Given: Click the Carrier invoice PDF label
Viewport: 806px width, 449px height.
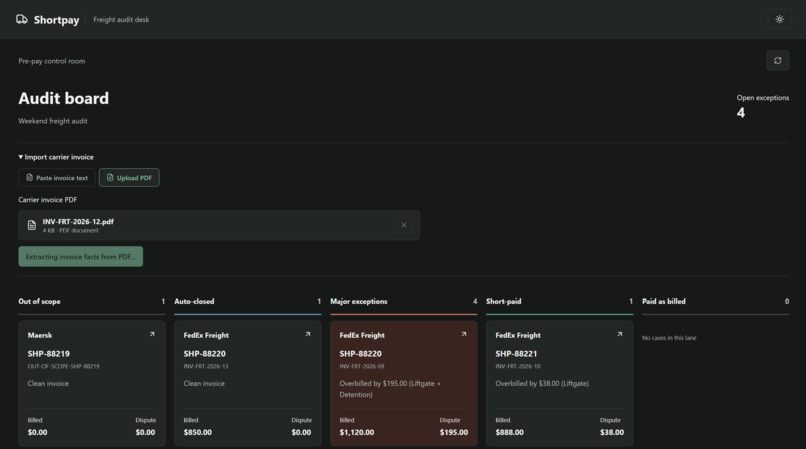Looking at the screenshot, I should click(x=48, y=200).
